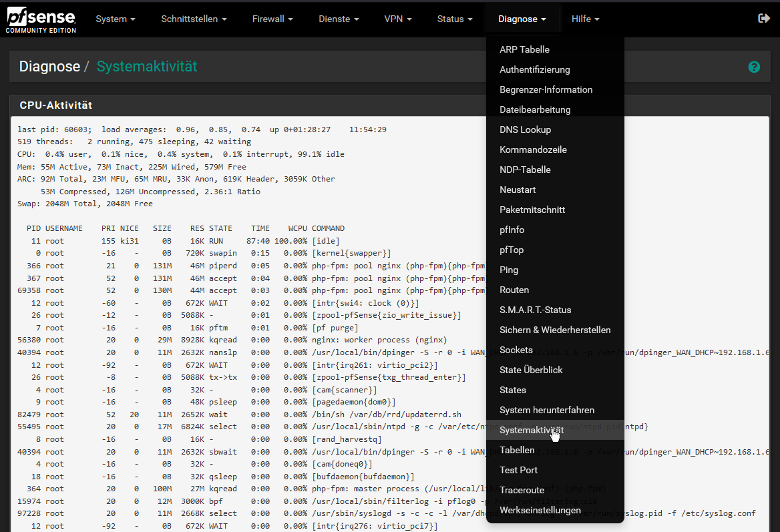Click the highlighted Systemaktivität menu item
The image size is (780, 532).
(x=555, y=430)
